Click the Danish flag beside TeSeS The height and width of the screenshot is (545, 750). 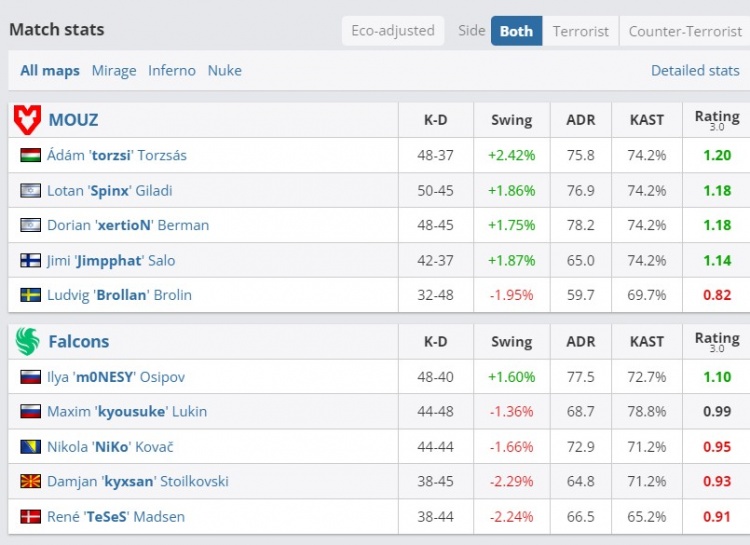[30, 517]
